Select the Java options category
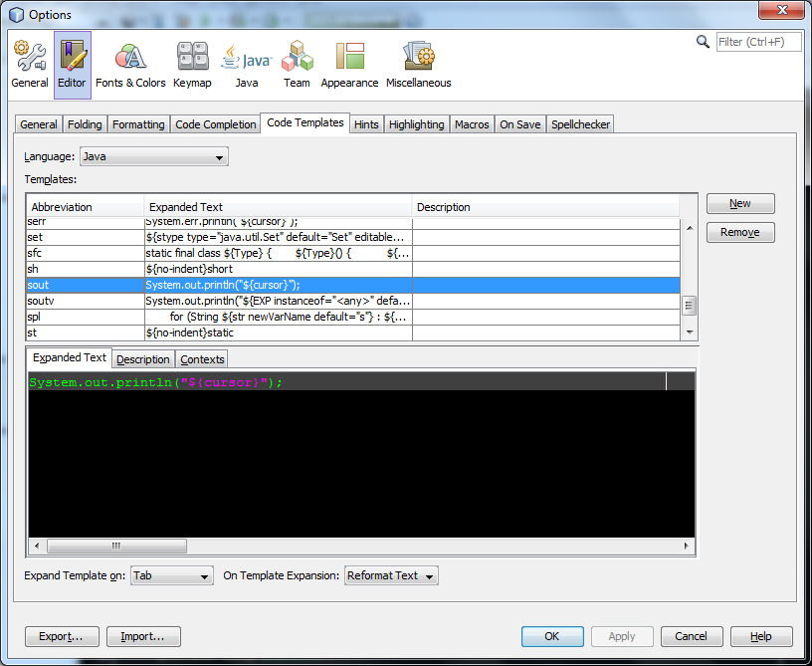Viewport: 812px width, 666px height. (x=246, y=60)
